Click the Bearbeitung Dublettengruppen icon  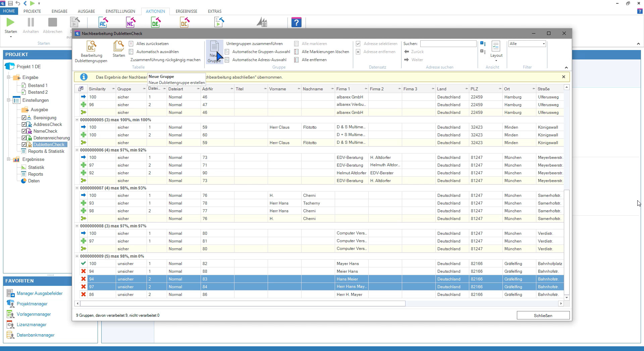[x=91, y=47]
